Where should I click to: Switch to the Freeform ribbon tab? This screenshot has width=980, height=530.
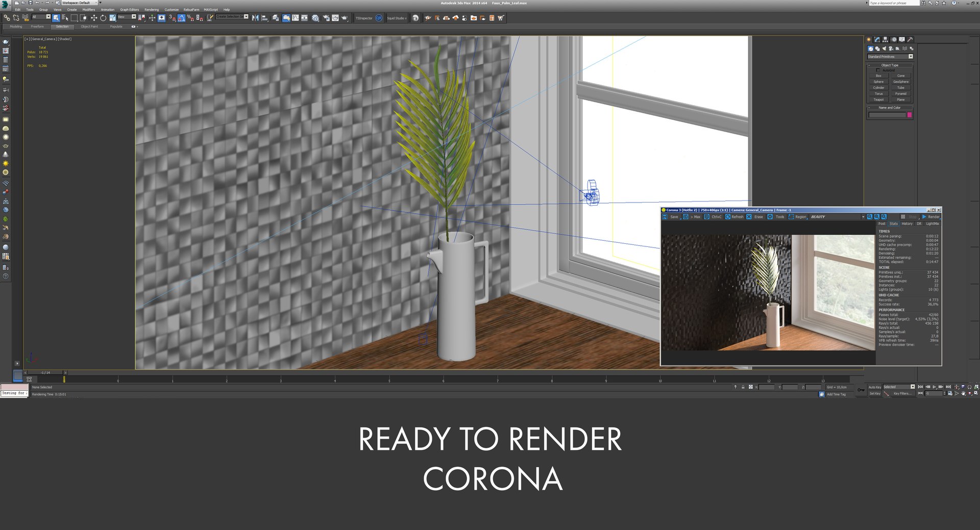click(37, 27)
